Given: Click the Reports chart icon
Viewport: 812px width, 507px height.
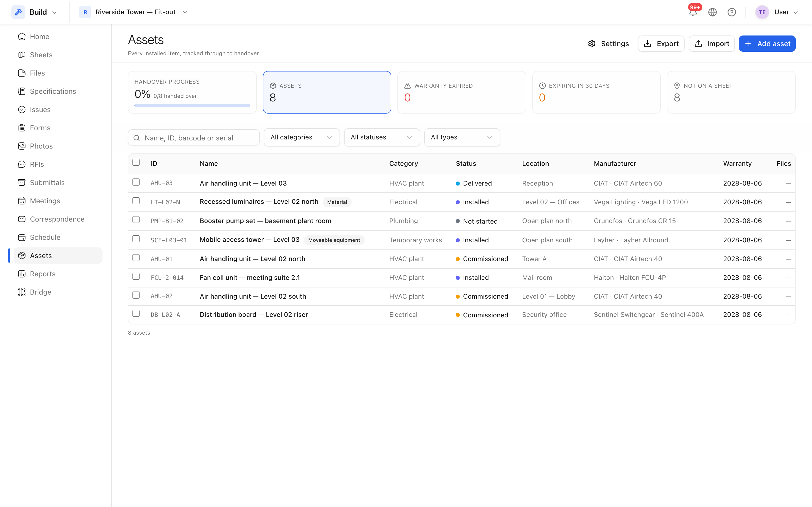Looking at the screenshot, I should click(22, 274).
